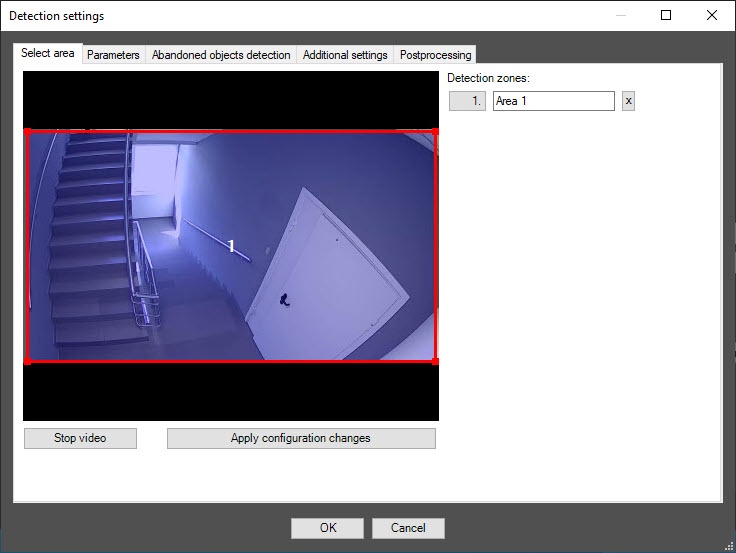Close the Detection settings dialog
This screenshot has height=553, width=736.
coord(711,16)
